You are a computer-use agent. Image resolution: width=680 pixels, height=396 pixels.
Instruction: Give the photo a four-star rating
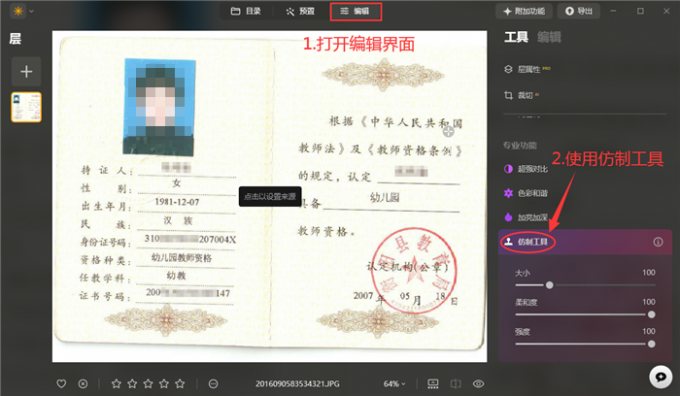click(164, 384)
